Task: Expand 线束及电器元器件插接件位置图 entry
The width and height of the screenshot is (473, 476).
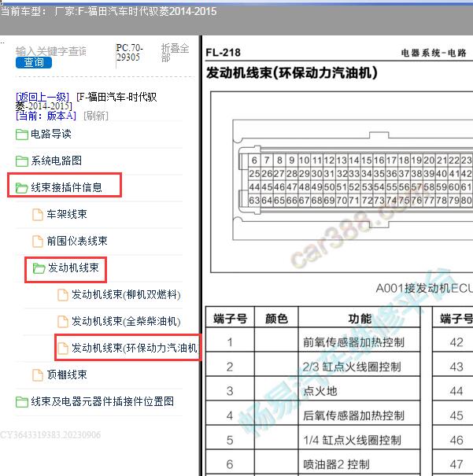Action: click(x=102, y=401)
